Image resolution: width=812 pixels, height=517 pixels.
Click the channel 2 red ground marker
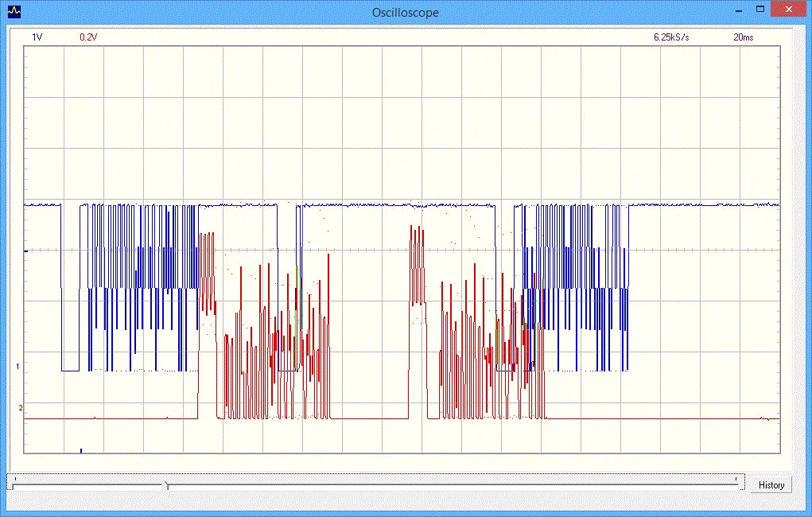click(21, 408)
